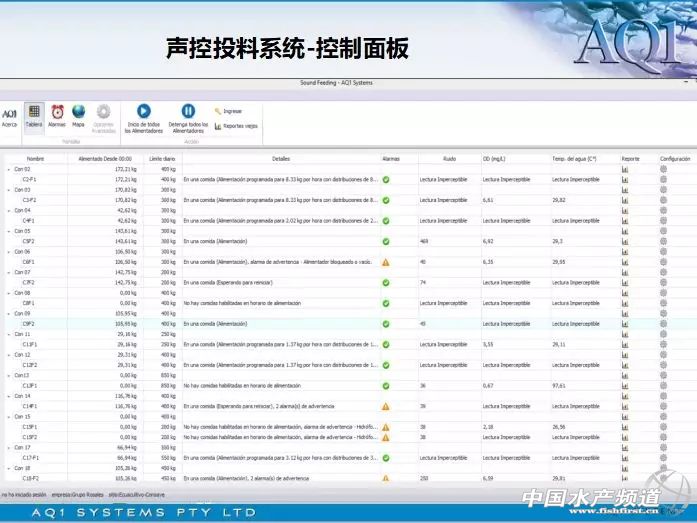Screen dimensions: 697x523
Task: Open the Mapa globe icon
Action: pyautogui.click(x=78, y=114)
